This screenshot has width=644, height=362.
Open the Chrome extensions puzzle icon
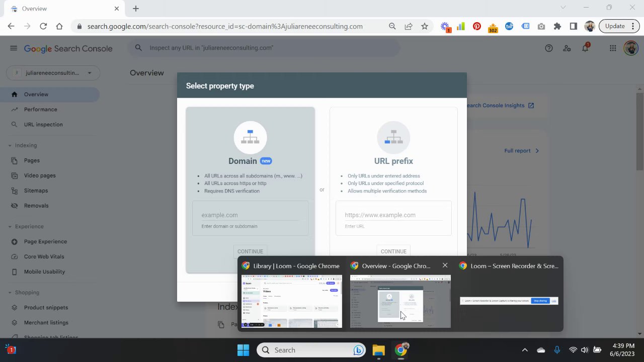(557, 26)
